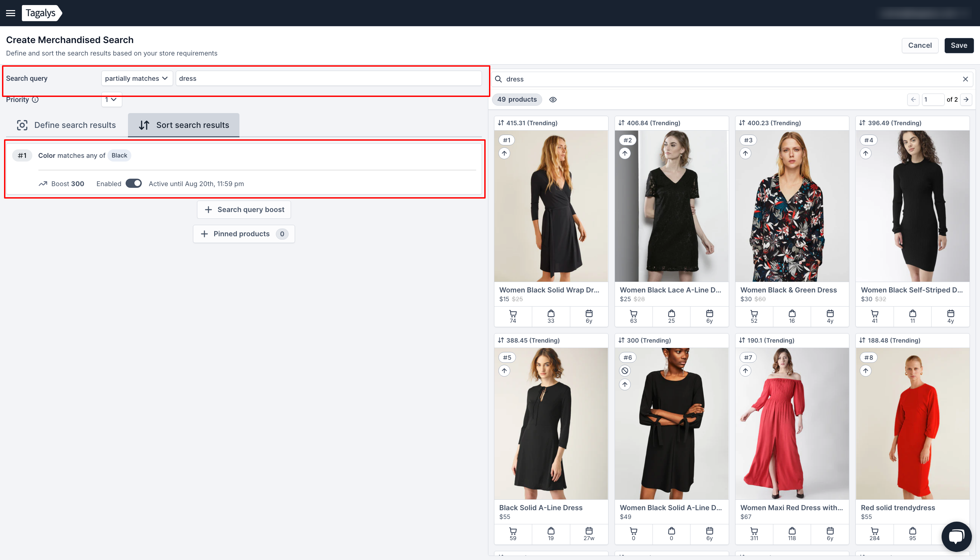Pin product #8 with up arrow
Viewport: 980px width, 560px height.
coord(866,371)
